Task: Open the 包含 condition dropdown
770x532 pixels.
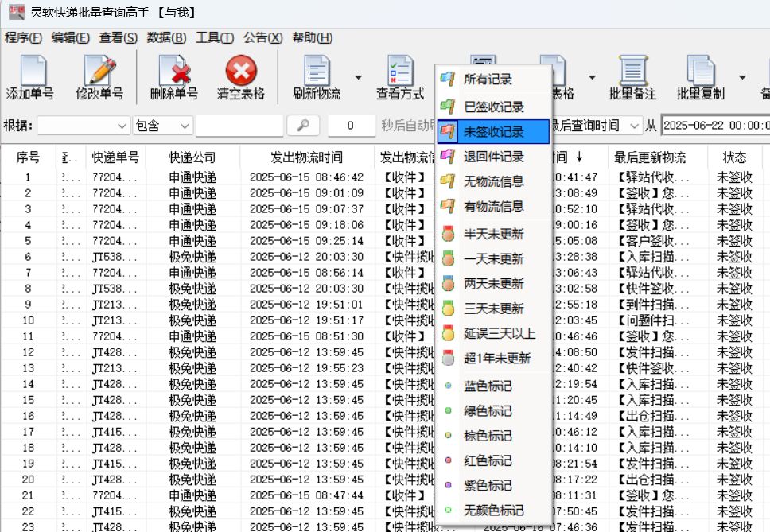Action: tap(162, 126)
